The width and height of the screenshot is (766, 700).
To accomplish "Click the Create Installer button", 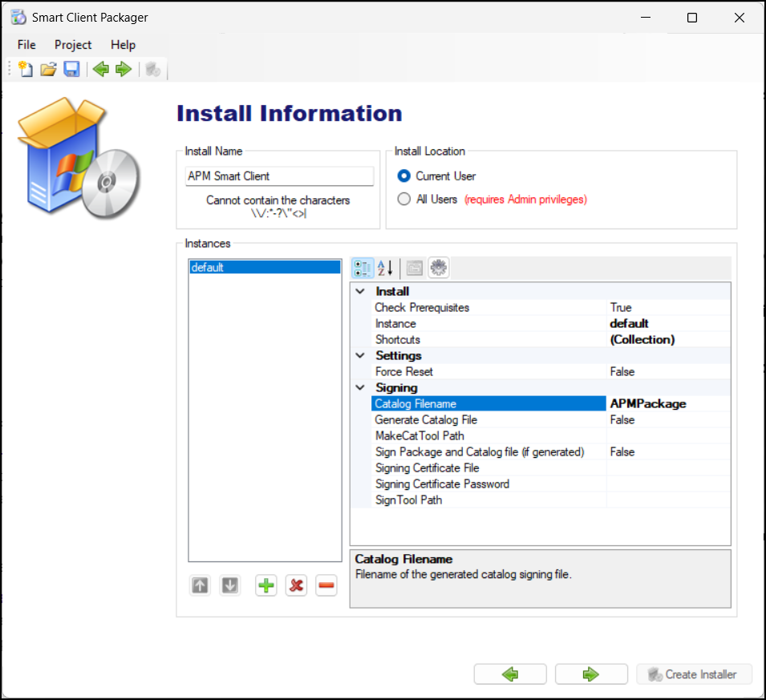I will [x=694, y=674].
